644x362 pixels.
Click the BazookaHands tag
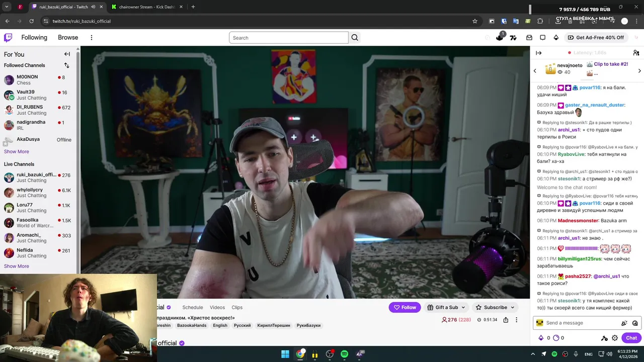tap(192, 325)
